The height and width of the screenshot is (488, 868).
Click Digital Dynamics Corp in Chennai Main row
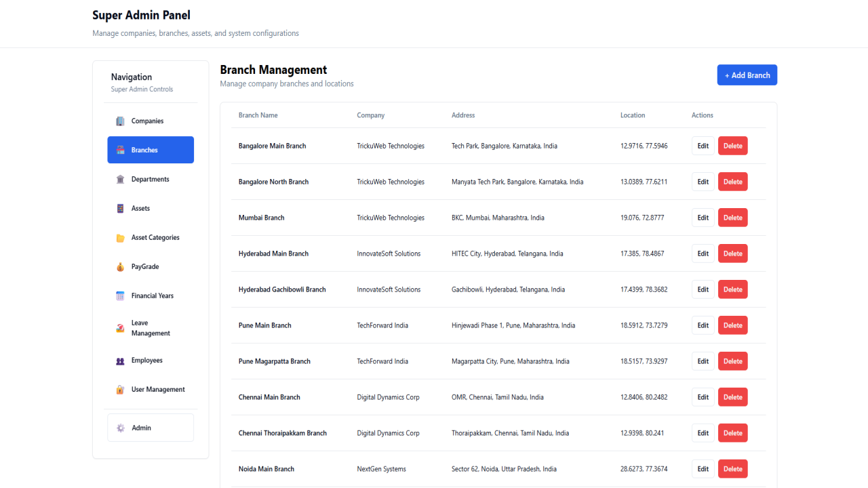pyautogui.click(x=389, y=397)
